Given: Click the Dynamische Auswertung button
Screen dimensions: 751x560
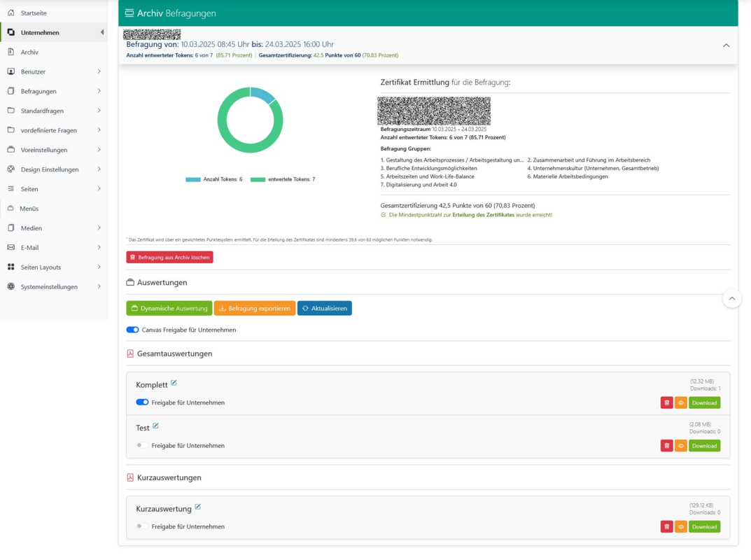Looking at the screenshot, I should [x=169, y=309].
